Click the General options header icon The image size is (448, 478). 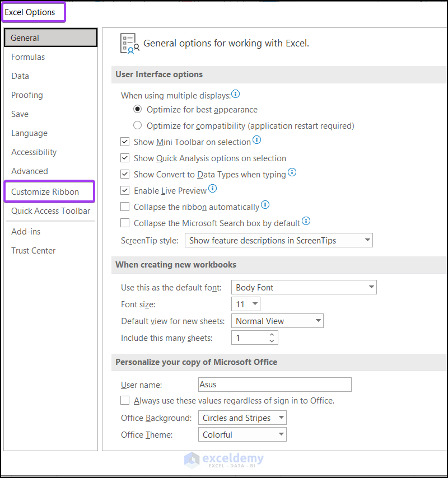click(130, 44)
